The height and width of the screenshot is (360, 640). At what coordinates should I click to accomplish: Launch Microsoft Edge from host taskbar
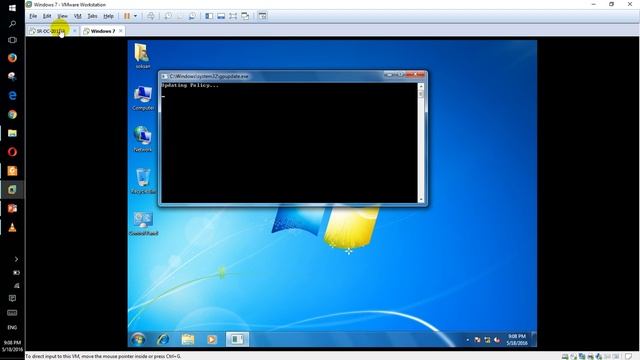point(12,95)
